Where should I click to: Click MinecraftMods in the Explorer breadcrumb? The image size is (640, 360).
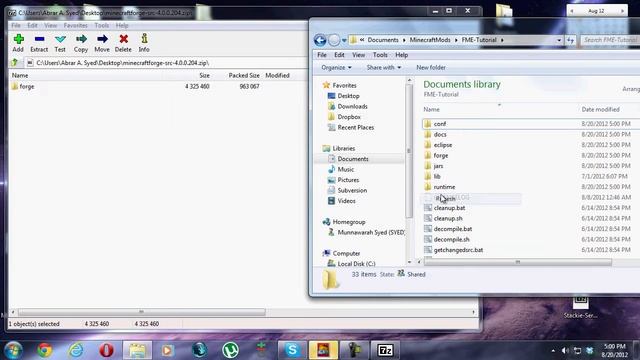[x=430, y=40]
